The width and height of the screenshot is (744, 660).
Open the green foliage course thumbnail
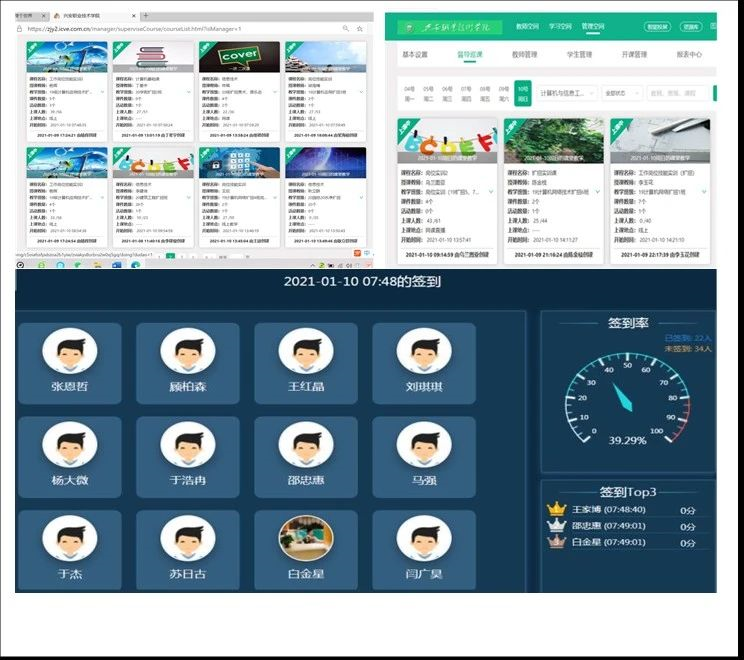click(553, 141)
